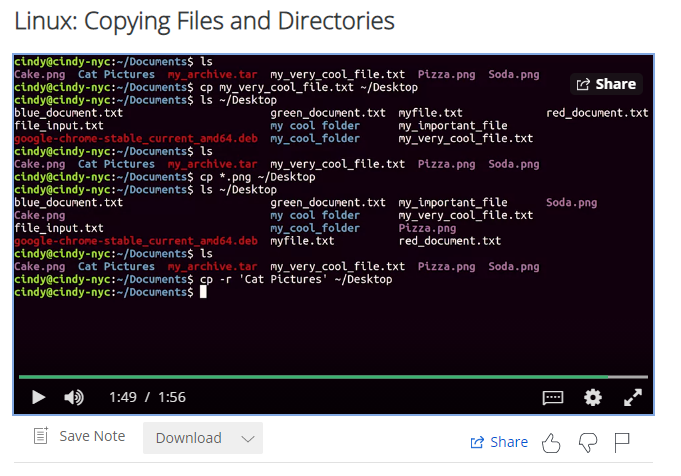Click the terminal cursor at last prompt
Viewport: 681px width, 476px height.
[x=203, y=292]
